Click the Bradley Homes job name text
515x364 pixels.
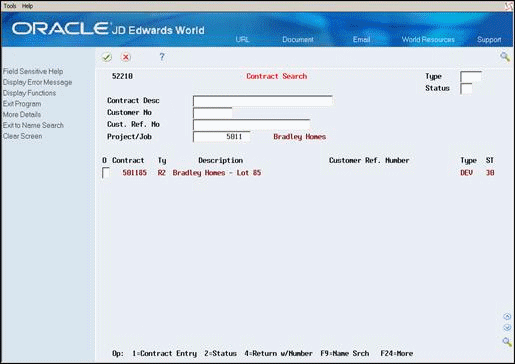tap(299, 137)
